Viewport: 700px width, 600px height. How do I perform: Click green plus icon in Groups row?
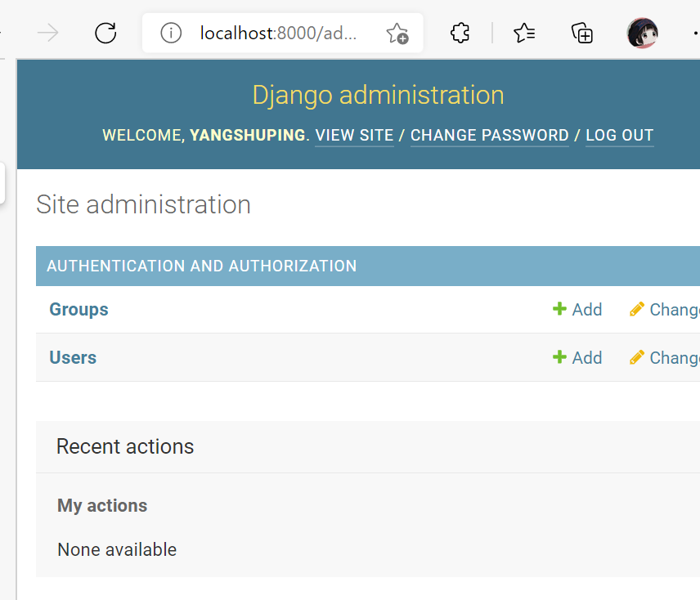pos(559,309)
